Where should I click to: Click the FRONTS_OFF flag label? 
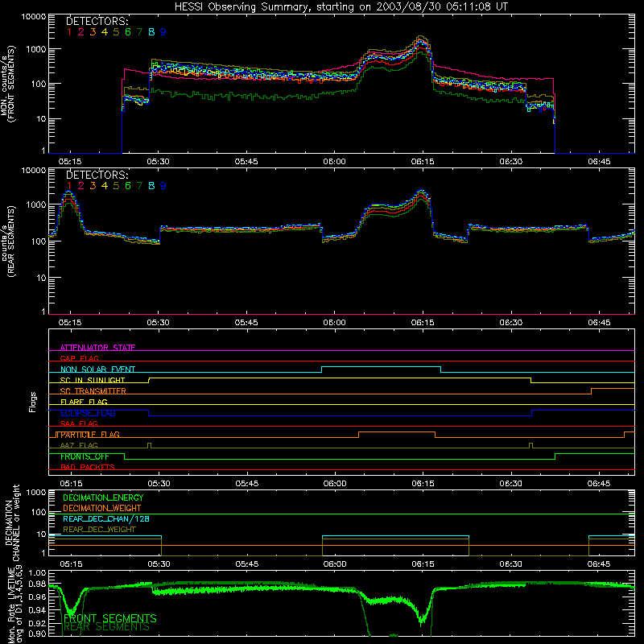pos(85,456)
